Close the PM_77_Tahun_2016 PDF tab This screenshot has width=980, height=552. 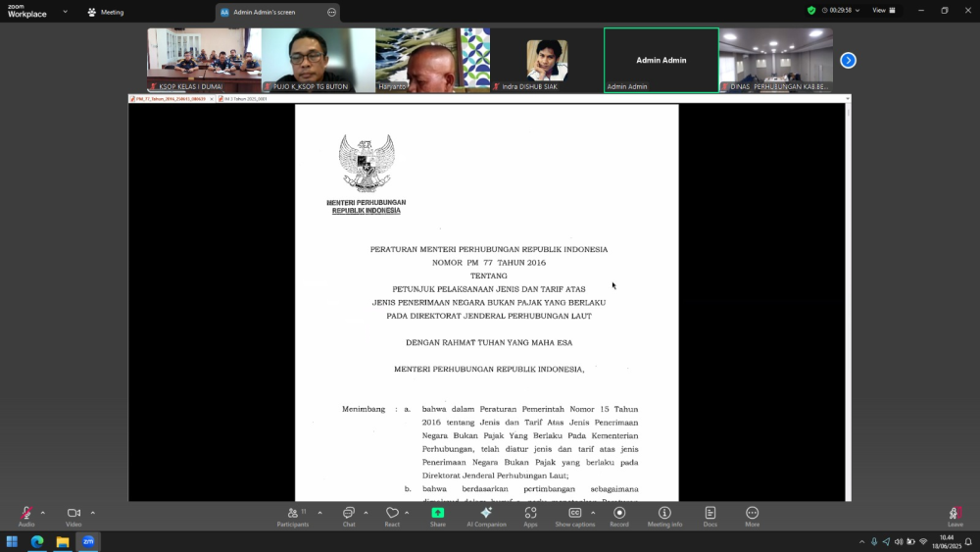(x=212, y=99)
